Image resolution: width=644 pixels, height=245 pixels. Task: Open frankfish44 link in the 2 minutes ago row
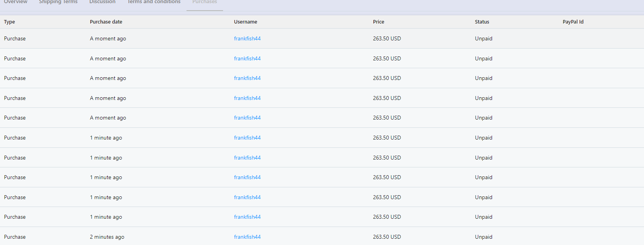point(247,237)
